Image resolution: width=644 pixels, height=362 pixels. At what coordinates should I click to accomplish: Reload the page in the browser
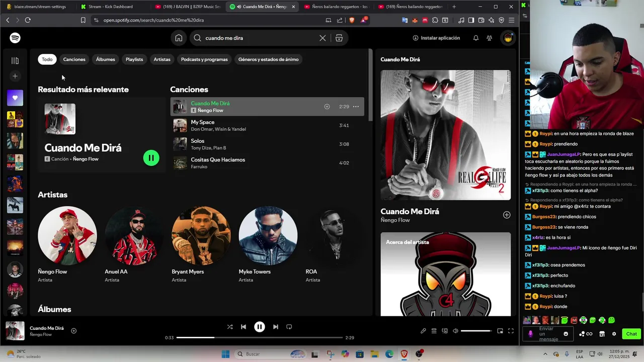[x=28, y=20]
